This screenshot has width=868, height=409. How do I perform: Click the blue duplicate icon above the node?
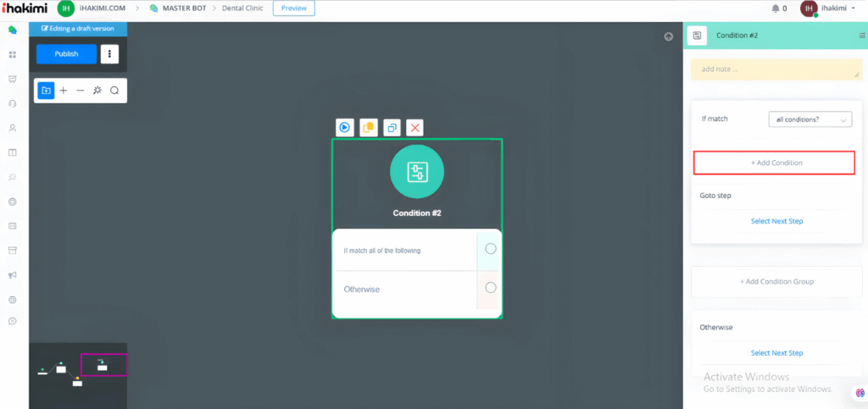392,128
